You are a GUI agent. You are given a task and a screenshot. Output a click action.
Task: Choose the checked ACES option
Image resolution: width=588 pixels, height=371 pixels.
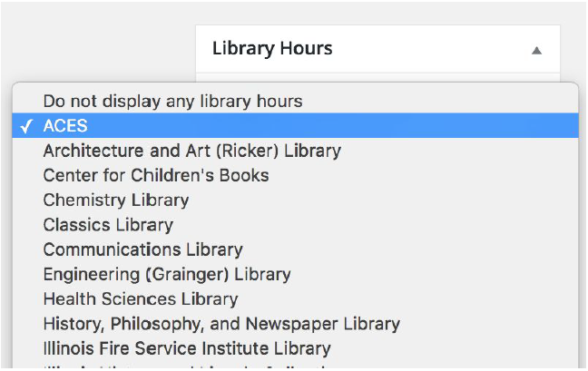(x=65, y=126)
